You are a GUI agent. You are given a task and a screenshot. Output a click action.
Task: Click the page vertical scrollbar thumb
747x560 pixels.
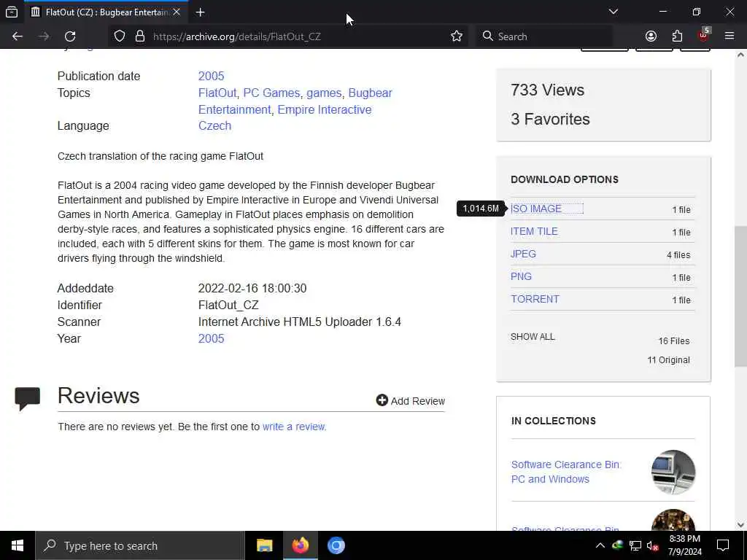pyautogui.click(x=740, y=296)
